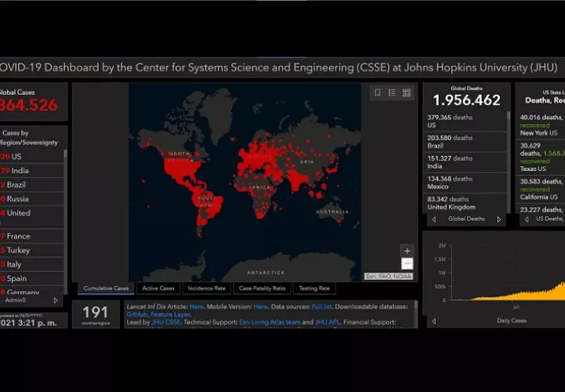Switch to Active Cases tab
This screenshot has width=565, height=392.
[159, 289]
